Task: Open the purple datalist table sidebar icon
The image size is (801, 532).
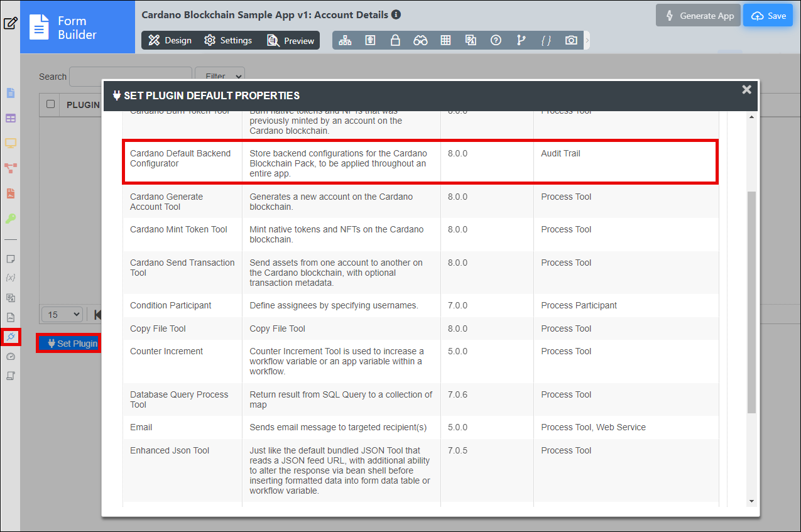Action: (x=11, y=118)
